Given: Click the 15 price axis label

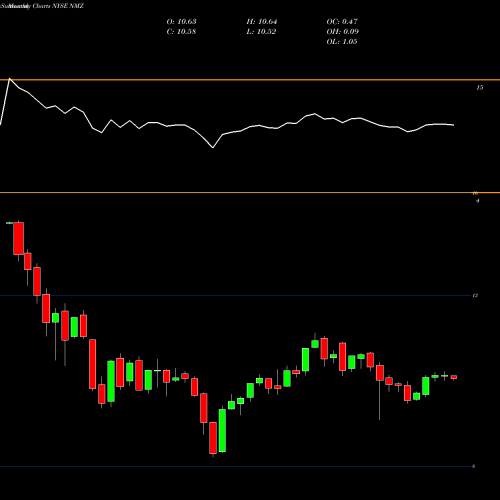Looking at the screenshot, I should click(479, 88).
